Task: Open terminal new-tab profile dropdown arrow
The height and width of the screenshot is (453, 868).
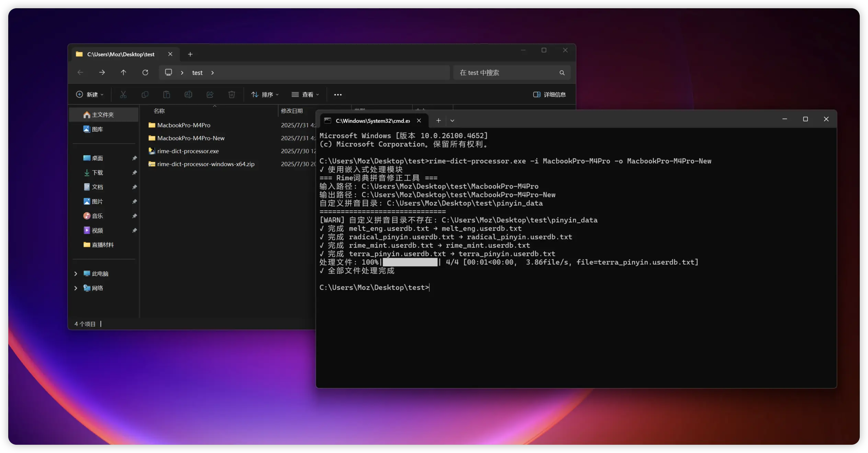Action: (x=452, y=121)
